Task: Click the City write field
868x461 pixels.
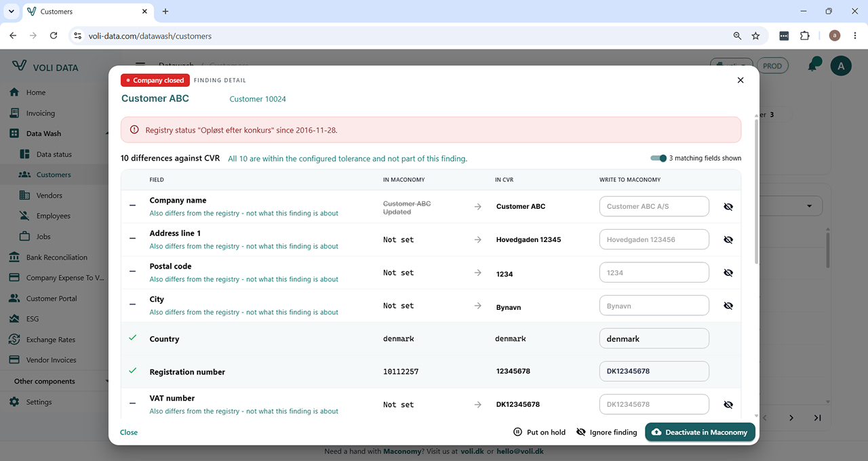Action: pos(654,306)
